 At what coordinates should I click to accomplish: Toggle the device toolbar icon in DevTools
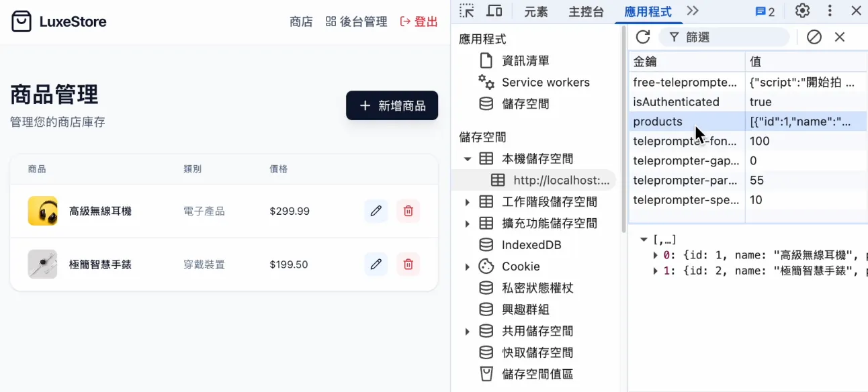coord(494,11)
